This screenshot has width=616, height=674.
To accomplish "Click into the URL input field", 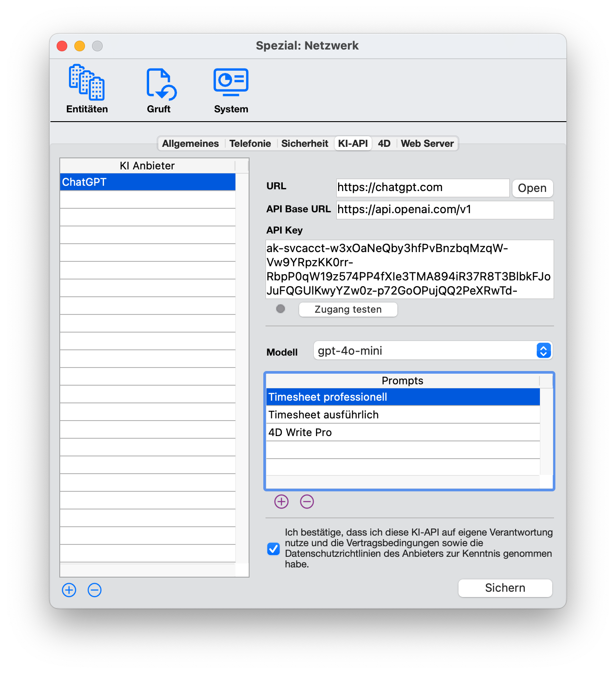I will (x=423, y=188).
